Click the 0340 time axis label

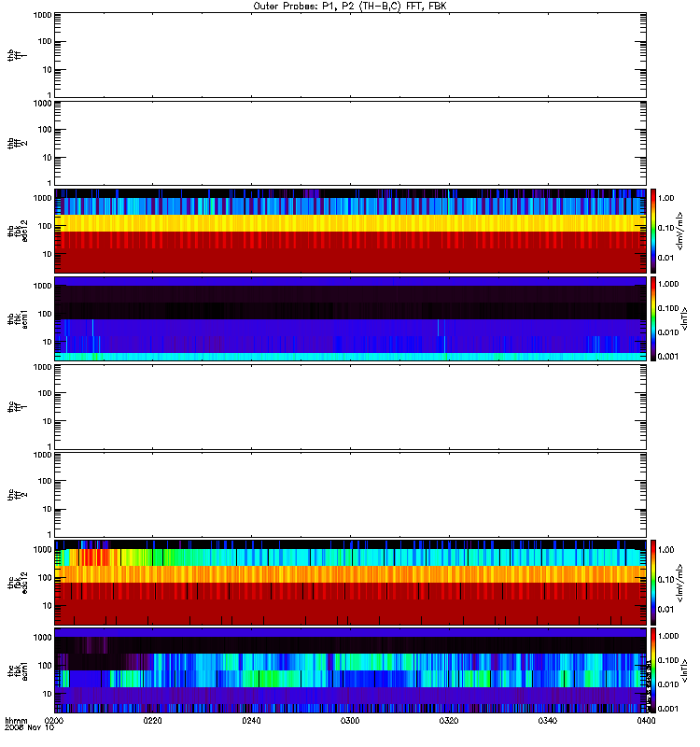click(x=548, y=721)
